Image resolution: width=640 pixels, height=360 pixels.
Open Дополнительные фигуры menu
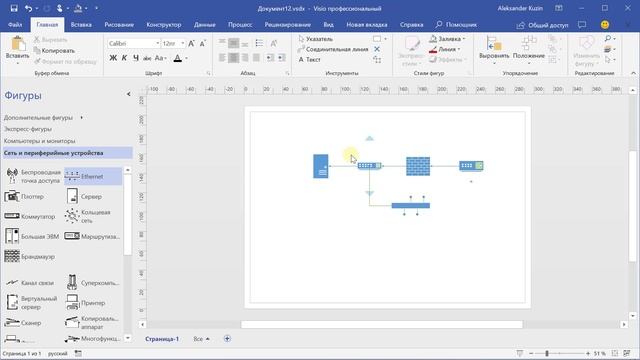coord(43,118)
